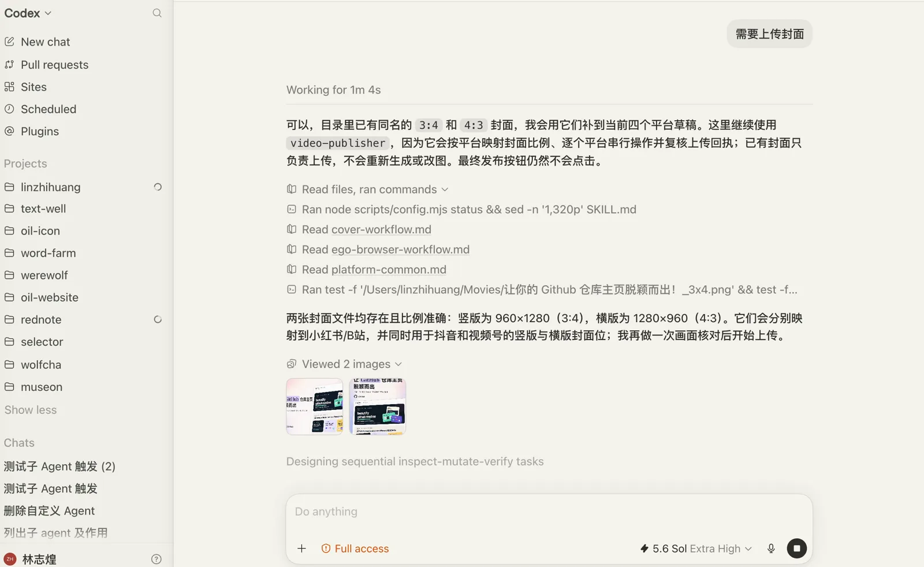Open the 5.6 Sol Extra High model dropdown
The width and height of the screenshot is (924, 567).
tap(696, 549)
